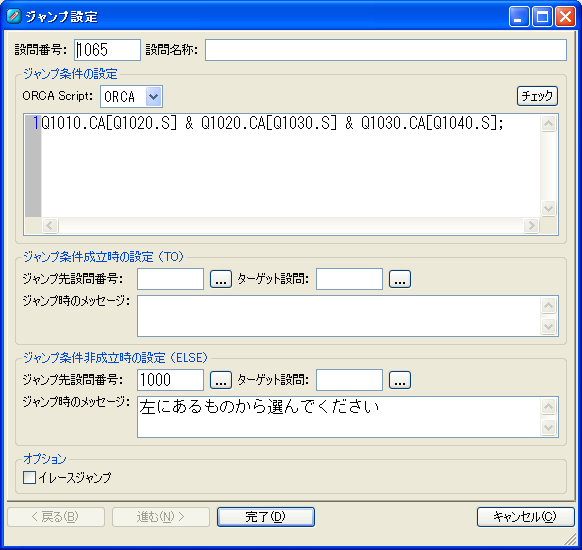Maximize the ジャンプ設定 window

[x=542, y=17]
